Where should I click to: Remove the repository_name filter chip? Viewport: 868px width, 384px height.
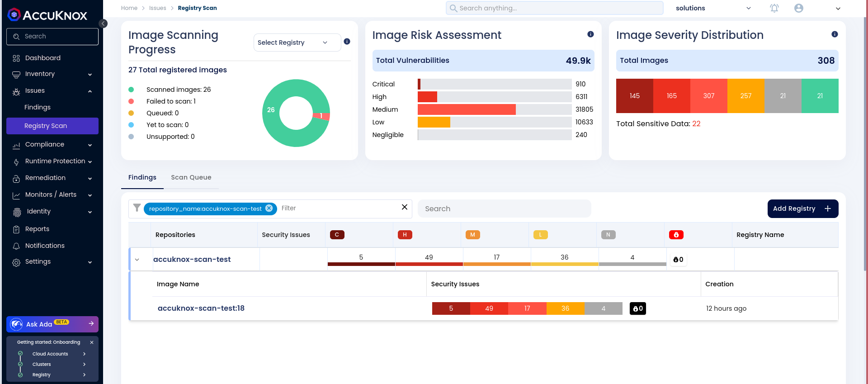[269, 208]
